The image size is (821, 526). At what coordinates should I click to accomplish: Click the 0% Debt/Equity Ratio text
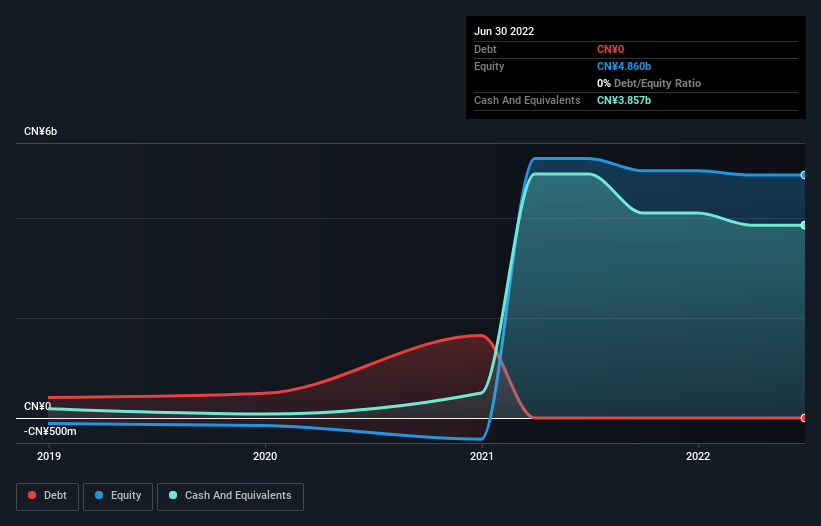coord(649,83)
